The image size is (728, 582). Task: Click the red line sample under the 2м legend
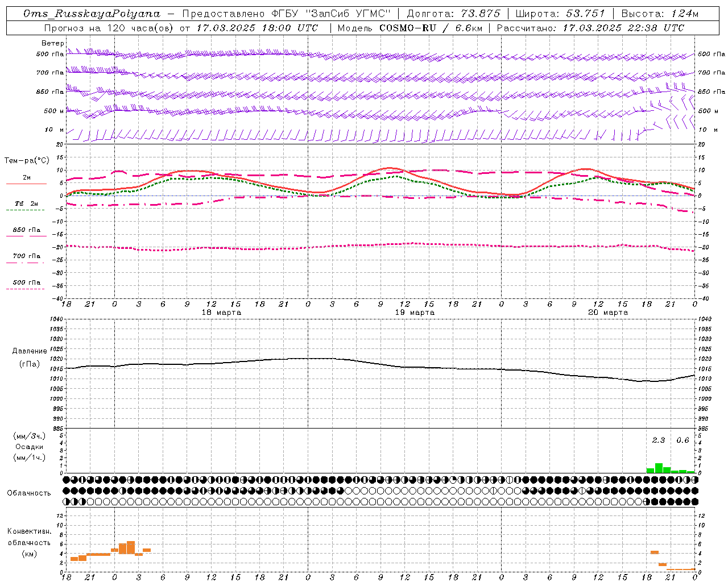[26, 184]
